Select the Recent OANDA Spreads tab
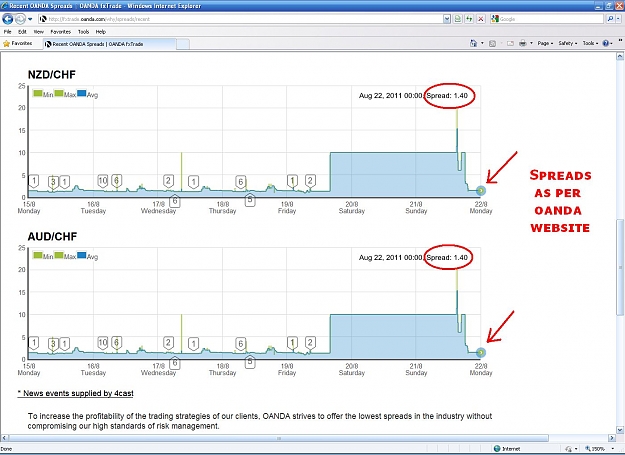The height and width of the screenshot is (455, 625). pyautogui.click(x=109, y=44)
